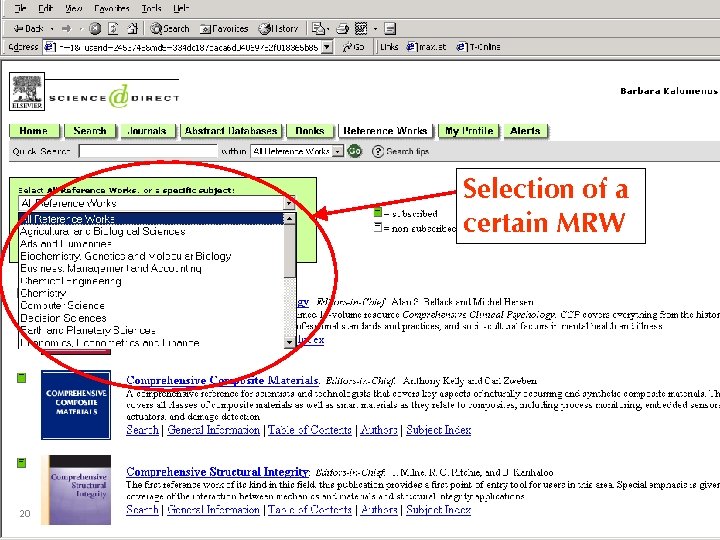Viewport: 720px width, 540px height.
Task: Click the Mail toolbar icon
Action: 318,28
